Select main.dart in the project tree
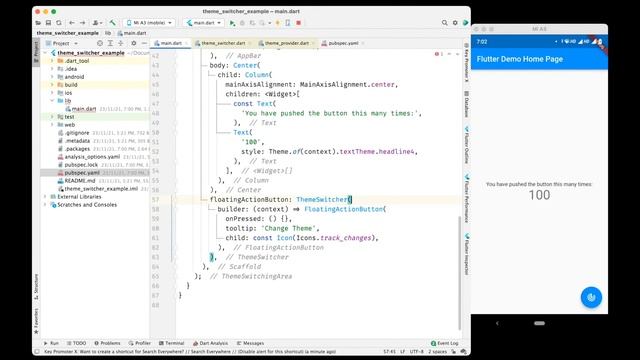 [84, 109]
